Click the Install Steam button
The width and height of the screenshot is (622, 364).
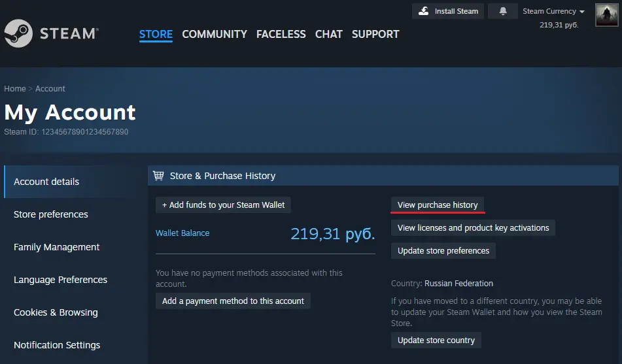point(448,11)
